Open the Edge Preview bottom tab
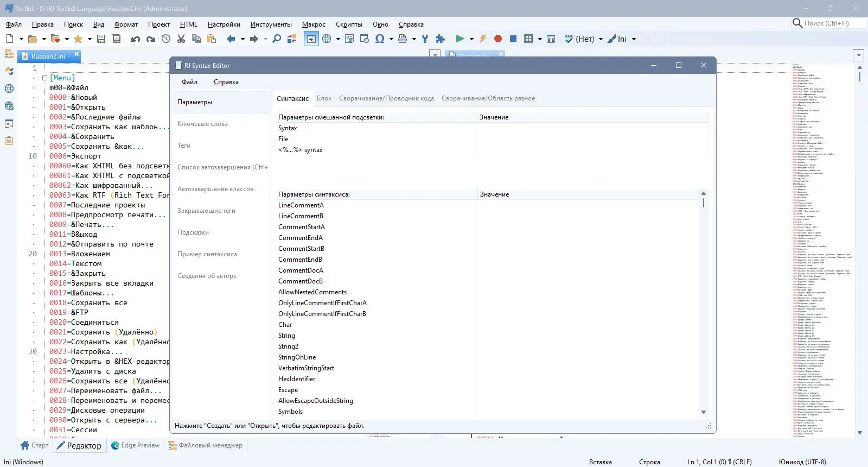Viewport: 868px width, 467px height. pos(136,445)
